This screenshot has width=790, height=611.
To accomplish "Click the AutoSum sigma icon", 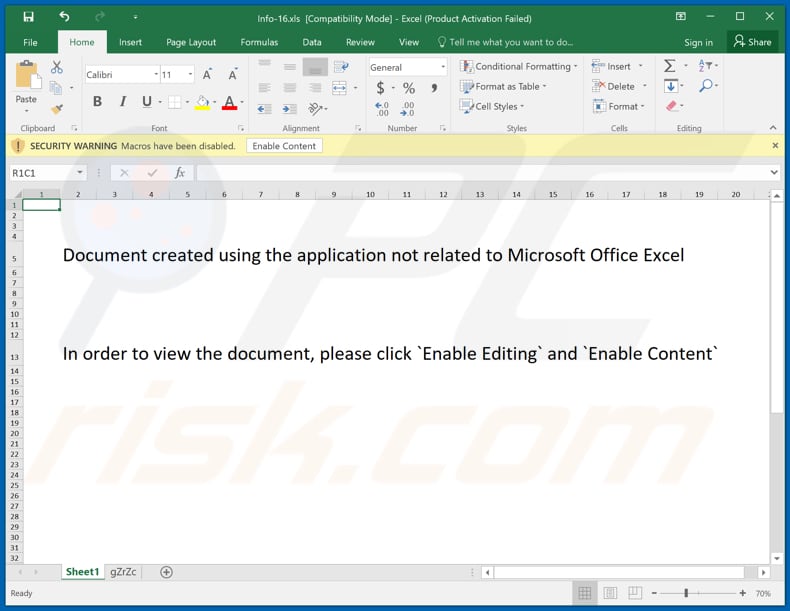I will (x=670, y=66).
